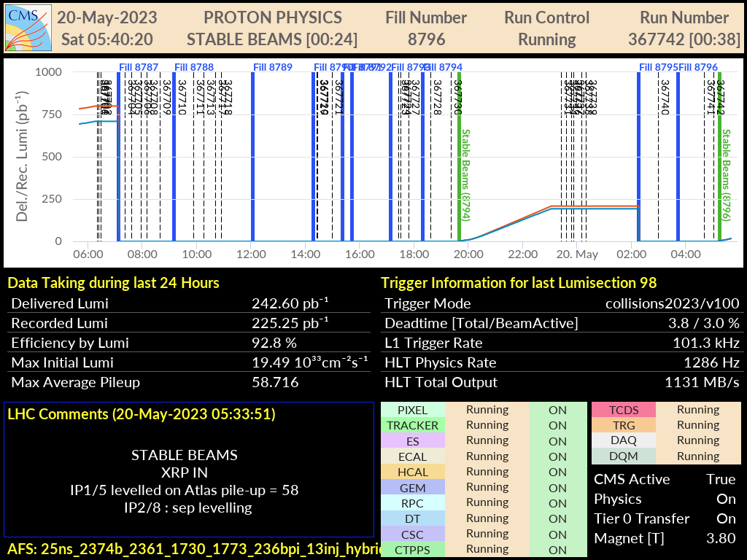The width and height of the screenshot is (747, 560).
Task: Click run 367710 label in the chart
Action: (182, 97)
